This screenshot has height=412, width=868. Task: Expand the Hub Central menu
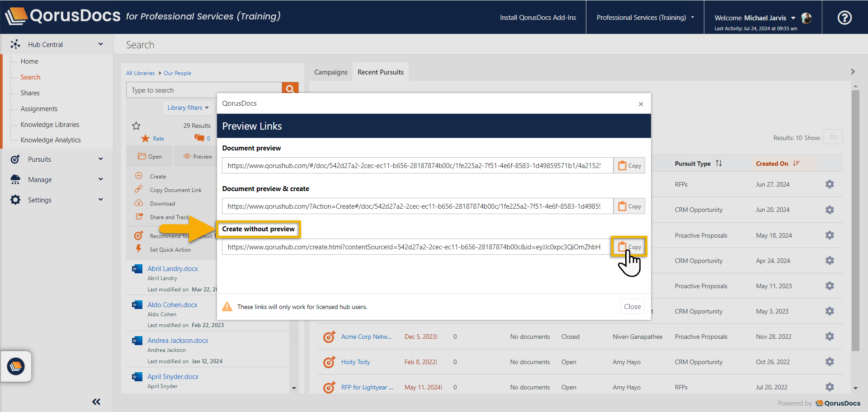(x=57, y=44)
